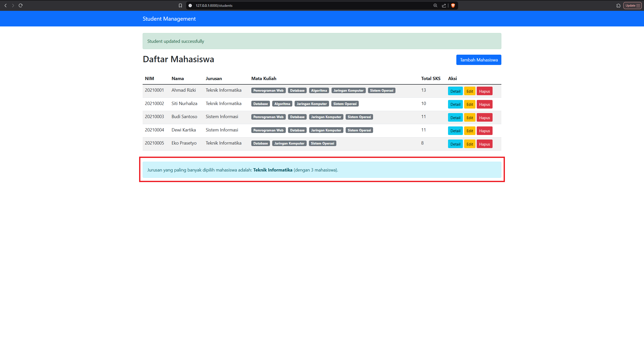Click the Tambah Mahasiswa button
644x343 pixels.
pyautogui.click(x=478, y=60)
